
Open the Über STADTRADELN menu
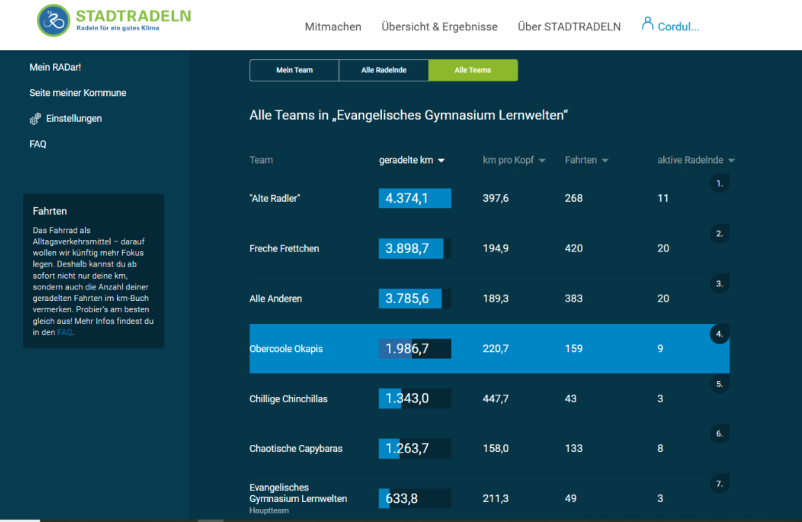tap(569, 27)
